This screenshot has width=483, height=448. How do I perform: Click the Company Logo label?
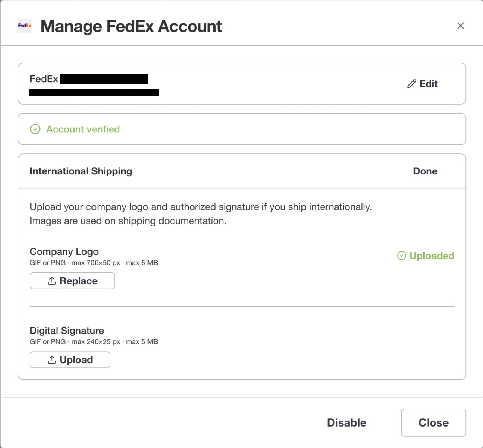pos(64,251)
